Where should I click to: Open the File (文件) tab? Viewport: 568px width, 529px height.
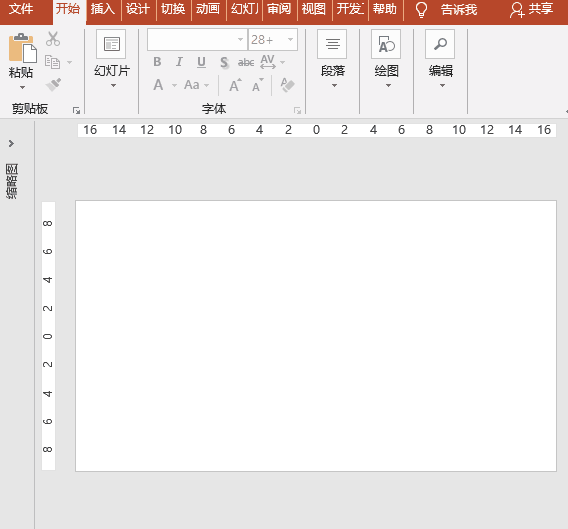tap(21, 9)
